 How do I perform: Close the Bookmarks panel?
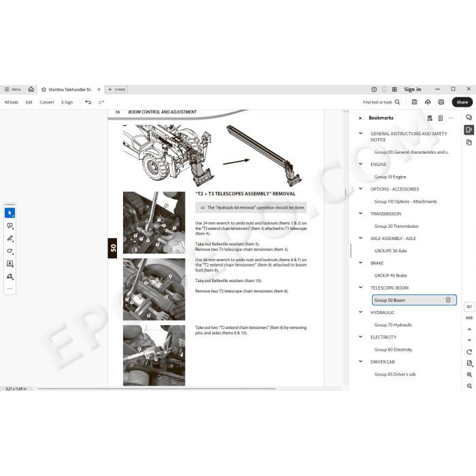point(360,118)
